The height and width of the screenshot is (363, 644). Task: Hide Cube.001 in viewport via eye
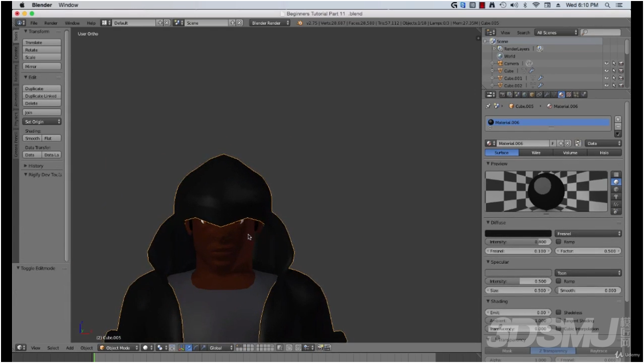click(606, 78)
